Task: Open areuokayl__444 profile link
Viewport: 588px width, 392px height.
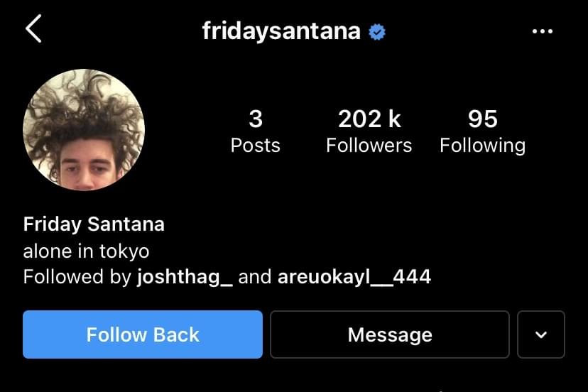Action: click(354, 277)
